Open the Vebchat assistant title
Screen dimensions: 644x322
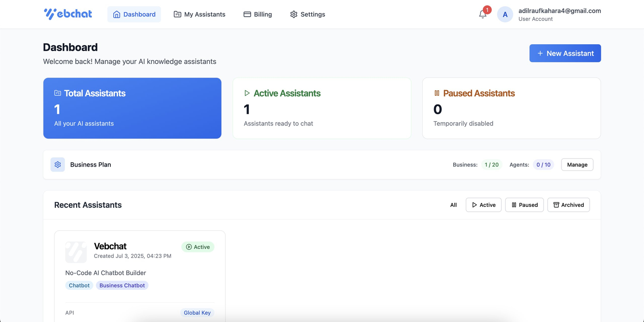110,246
